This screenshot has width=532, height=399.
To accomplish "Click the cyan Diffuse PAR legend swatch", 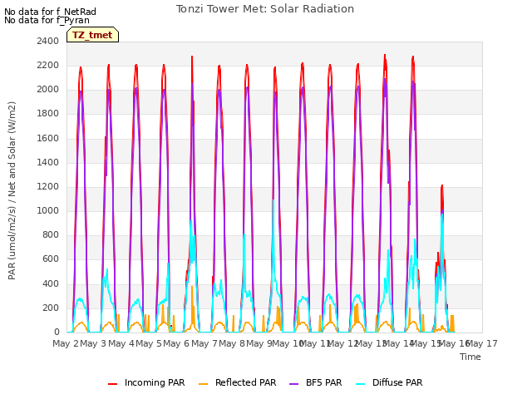I will click(360, 384).
